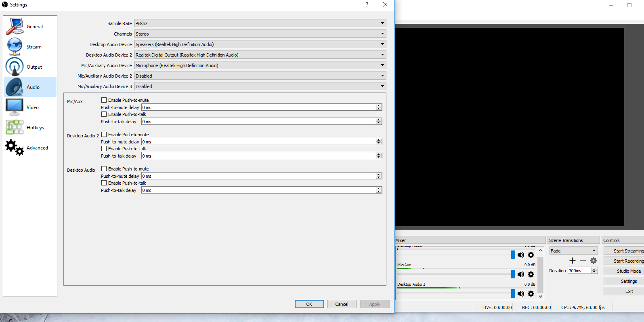The width and height of the screenshot is (644, 322).
Task: Switch to the Video settings section
Action: [x=30, y=107]
